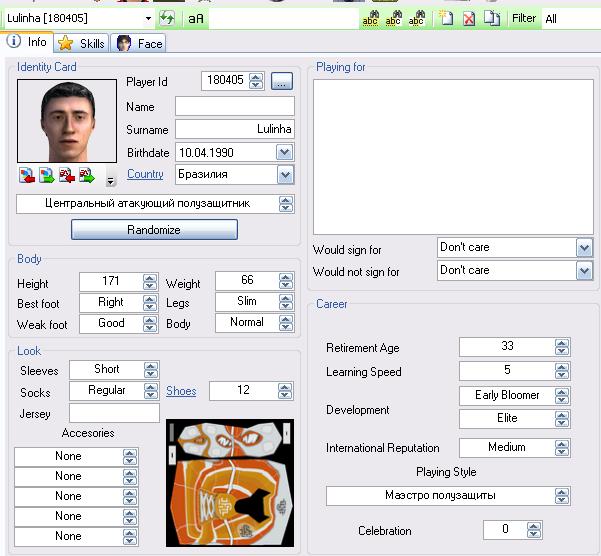Click the second Accesories None stepper
The width and height of the screenshot is (601, 556).
click(130, 477)
